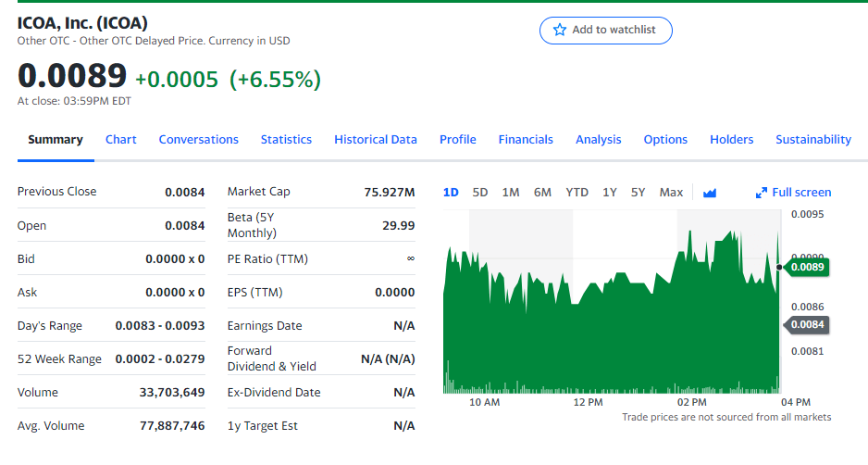Click the gray 0.0084 previous close marker
The width and height of the screenshot is (868, 465).
807,325
